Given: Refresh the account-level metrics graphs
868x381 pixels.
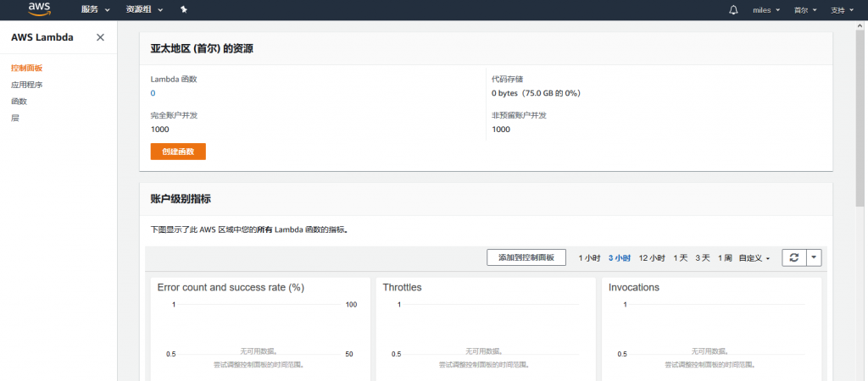Looking at the screenshot, I should (793, 257).
